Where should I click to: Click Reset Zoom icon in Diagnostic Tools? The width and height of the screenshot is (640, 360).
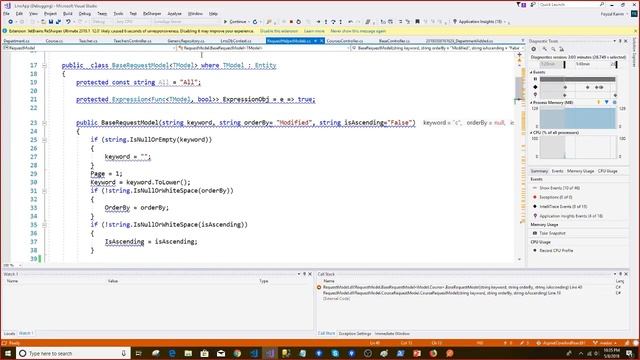click(x=561, y=49)
